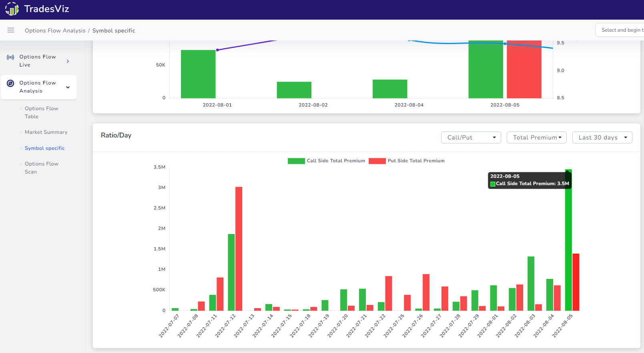
Task: Open the Market Summary page
Action: [x=46, y=132]
